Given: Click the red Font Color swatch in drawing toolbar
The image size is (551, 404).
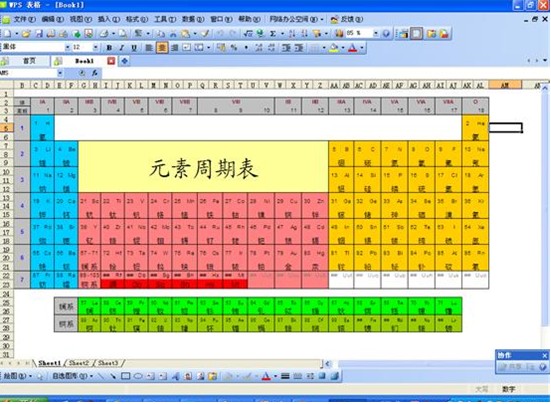Looking at the screenshot, I should (x=266, y=377).
